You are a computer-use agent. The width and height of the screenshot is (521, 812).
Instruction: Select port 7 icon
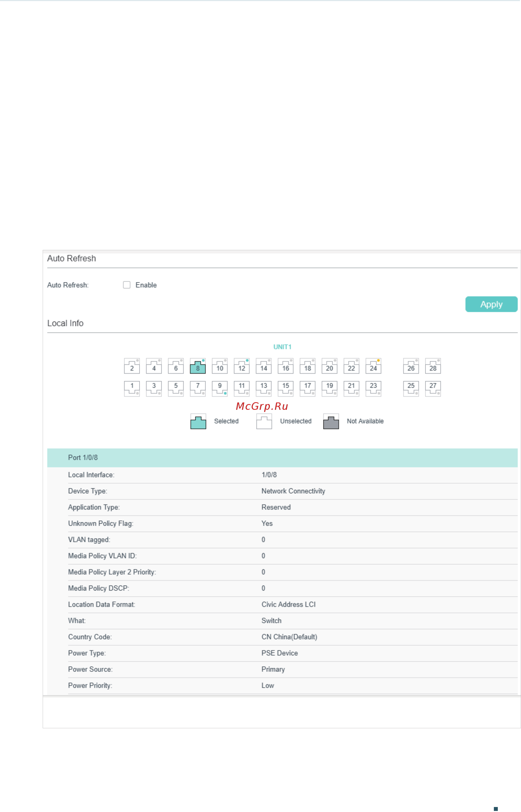pos(198,389)
